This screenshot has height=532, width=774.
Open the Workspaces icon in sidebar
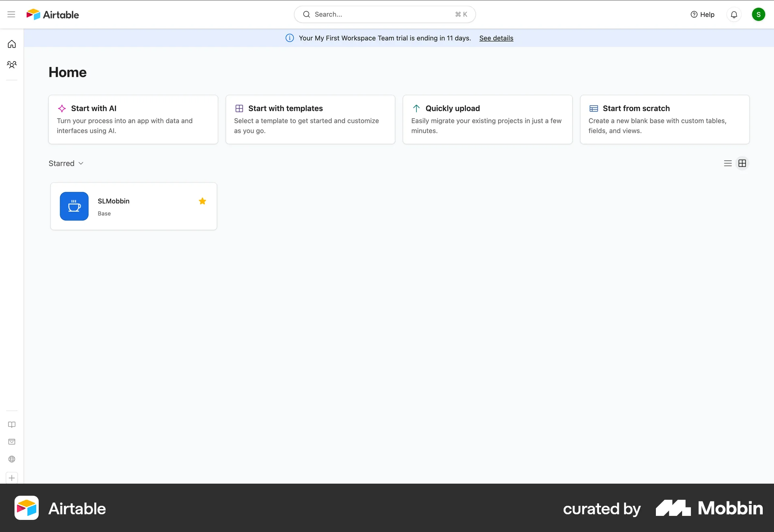pyautogui.click(x=12, y=64)
